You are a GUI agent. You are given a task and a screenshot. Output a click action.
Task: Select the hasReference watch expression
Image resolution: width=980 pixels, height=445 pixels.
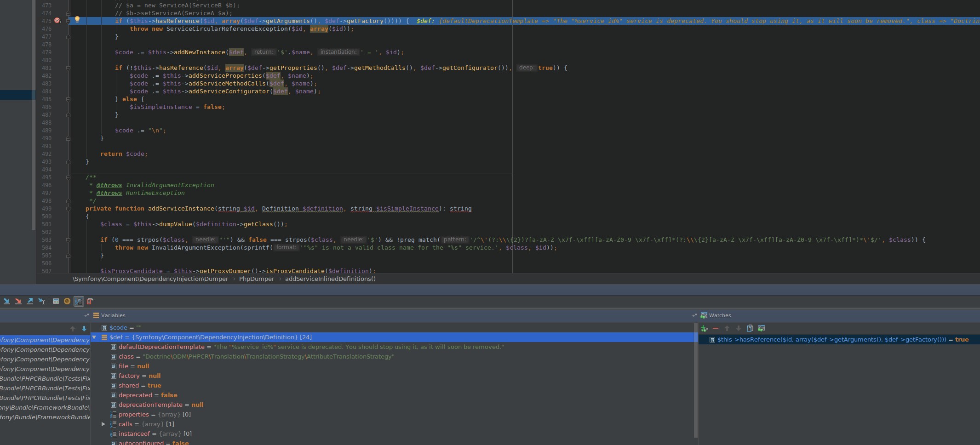(x=839, y=339)
